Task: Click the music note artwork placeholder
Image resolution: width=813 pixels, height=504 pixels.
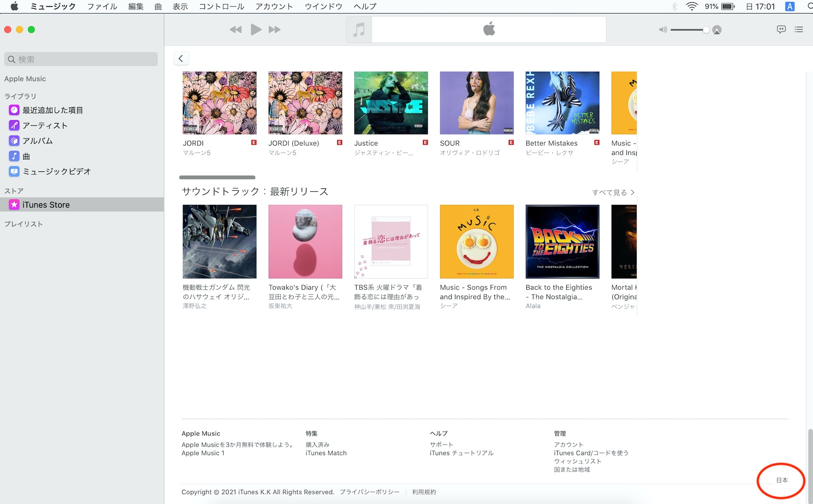Action: pyautogui.click(x=359, y=30)
